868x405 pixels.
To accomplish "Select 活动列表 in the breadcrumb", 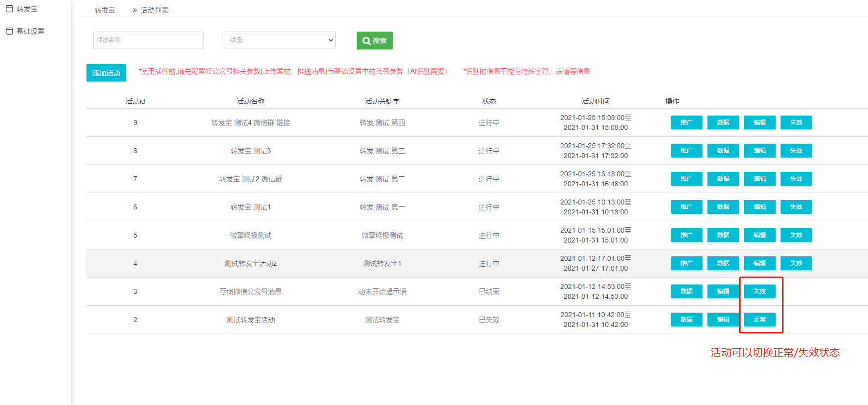I will pos(154,10).
